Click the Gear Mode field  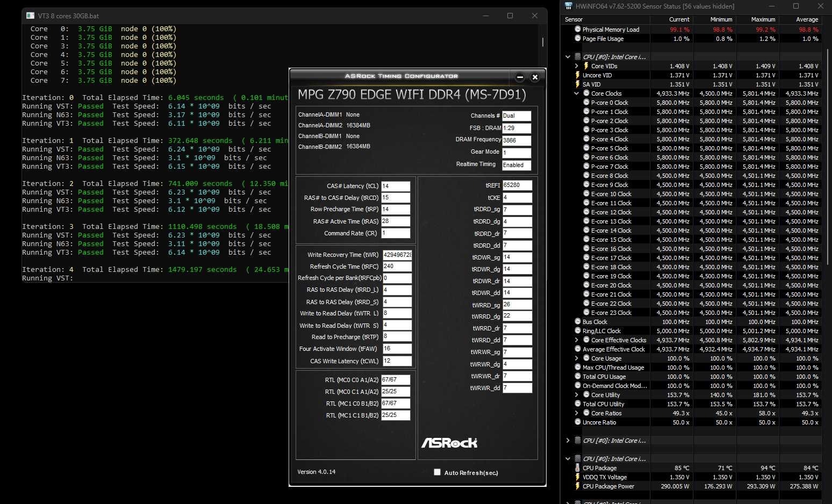click(517, 153)
